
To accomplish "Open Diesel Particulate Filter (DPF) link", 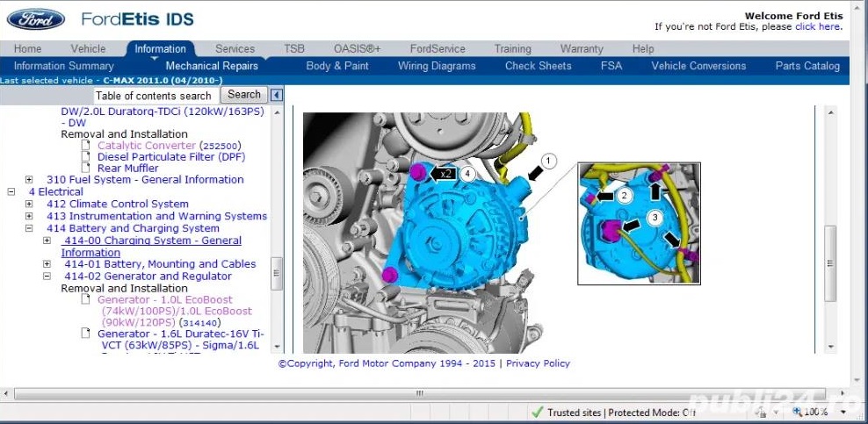I will coord(171,157).
